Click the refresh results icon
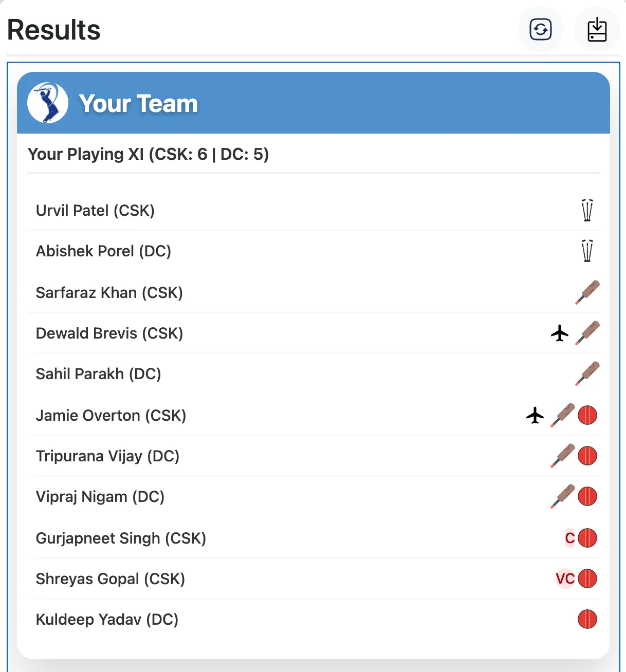626x672 pixels. pyautogui.click(x=540, y=29)
